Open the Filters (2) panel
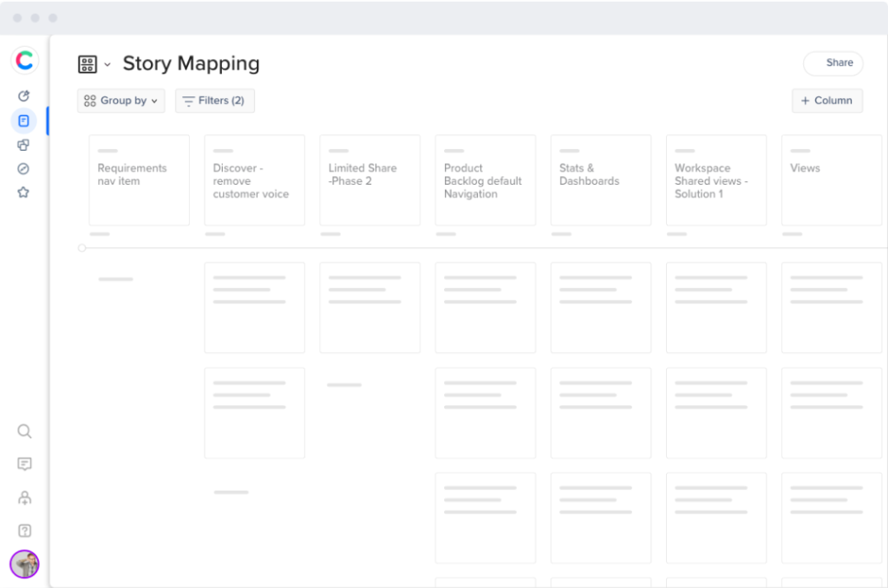 coord(214,101)
